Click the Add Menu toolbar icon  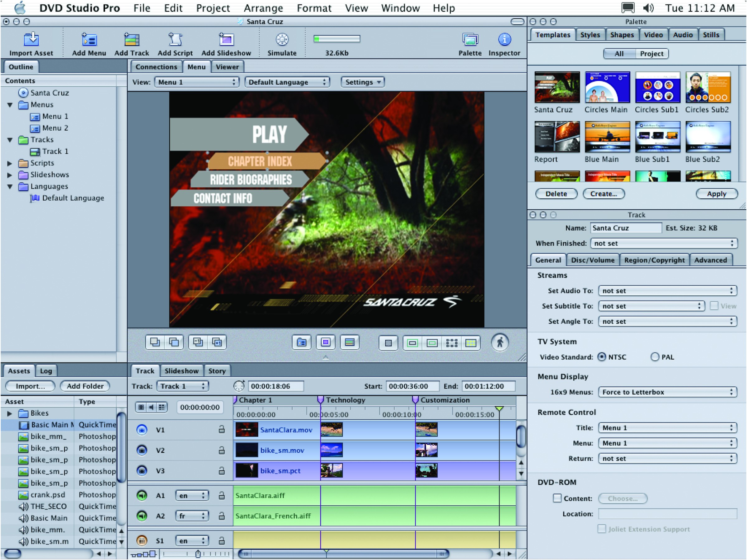pyautogui.click(x=89, y=40)
